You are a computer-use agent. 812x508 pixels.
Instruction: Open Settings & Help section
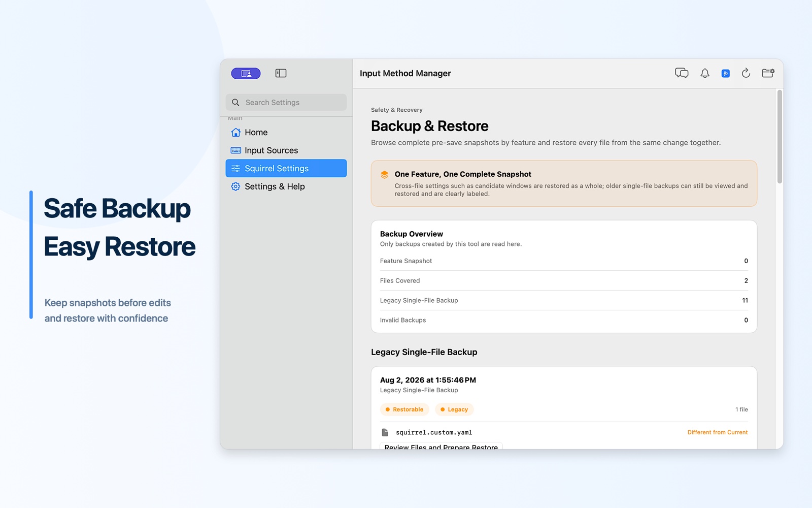pos(286,186)
